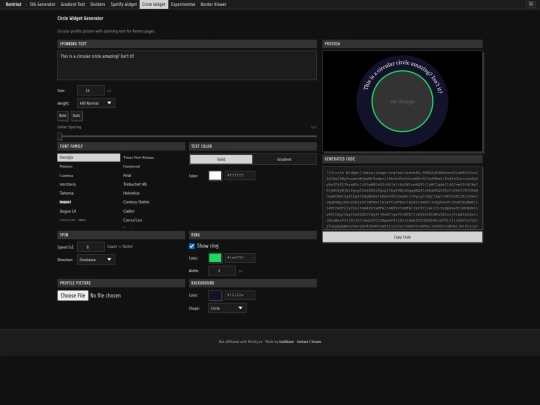540x405 pixels.
Task: Click the Choose File button
Action: coord(73,295)
